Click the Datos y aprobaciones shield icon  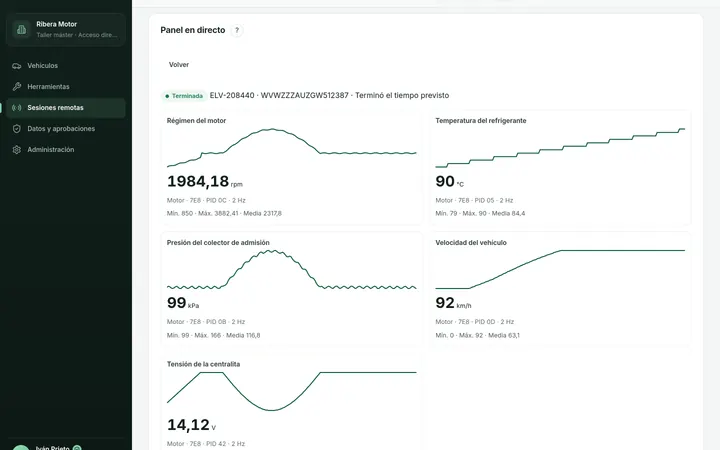[17, 129]
